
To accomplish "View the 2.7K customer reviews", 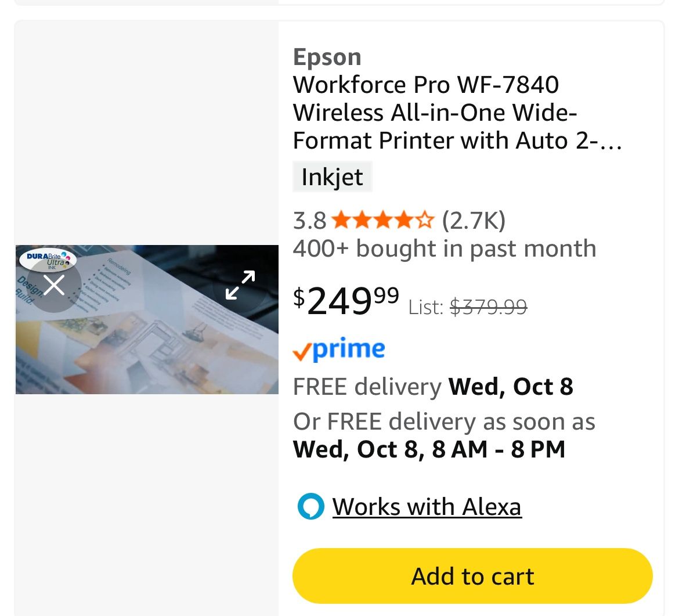I will point(474,221).
